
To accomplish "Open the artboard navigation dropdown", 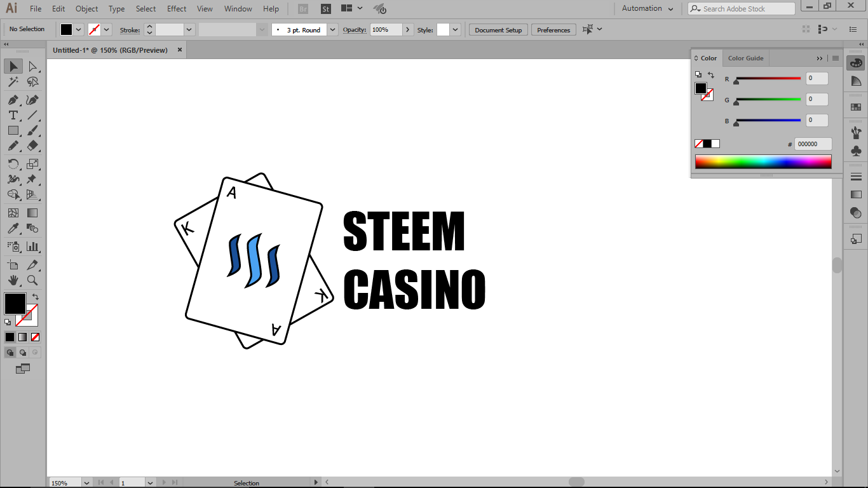I will (x=151, y=483).
